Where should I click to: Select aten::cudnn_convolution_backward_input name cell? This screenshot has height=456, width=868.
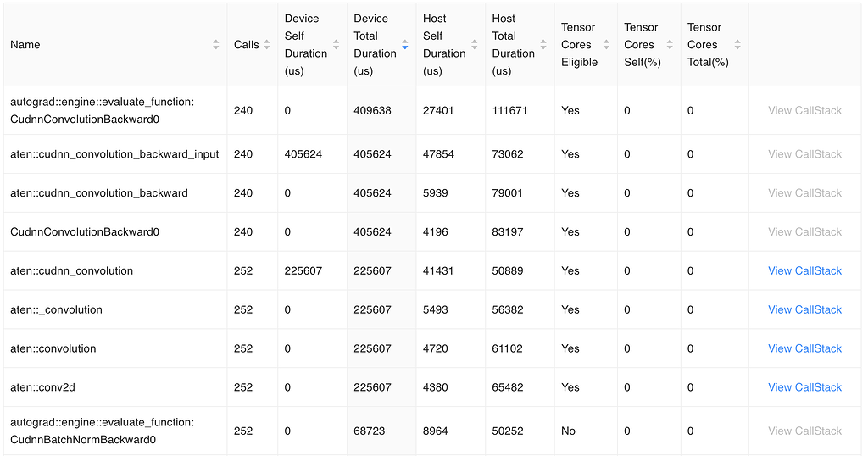point(114,154)
